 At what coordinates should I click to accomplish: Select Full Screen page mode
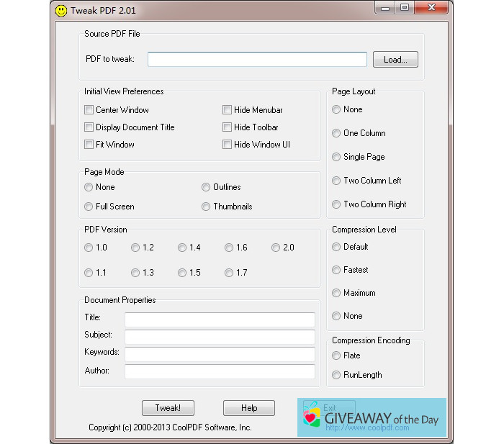click(89, 207)
